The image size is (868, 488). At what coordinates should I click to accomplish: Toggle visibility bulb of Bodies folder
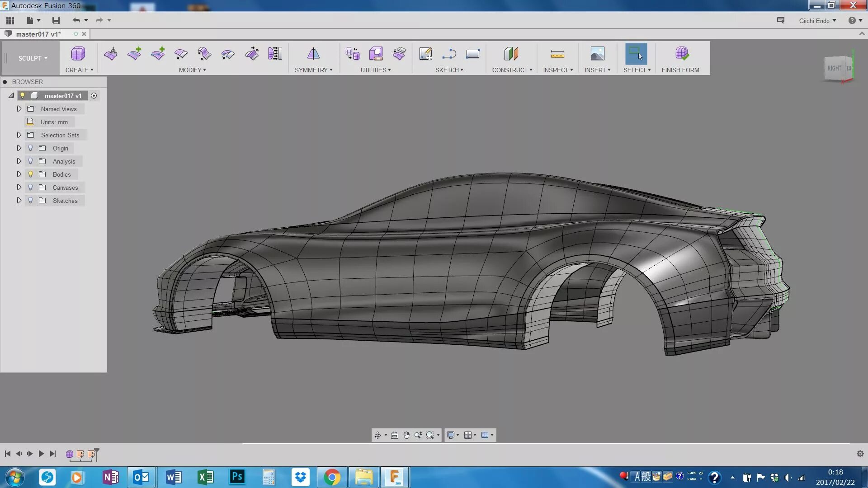[x=31, y=174]
